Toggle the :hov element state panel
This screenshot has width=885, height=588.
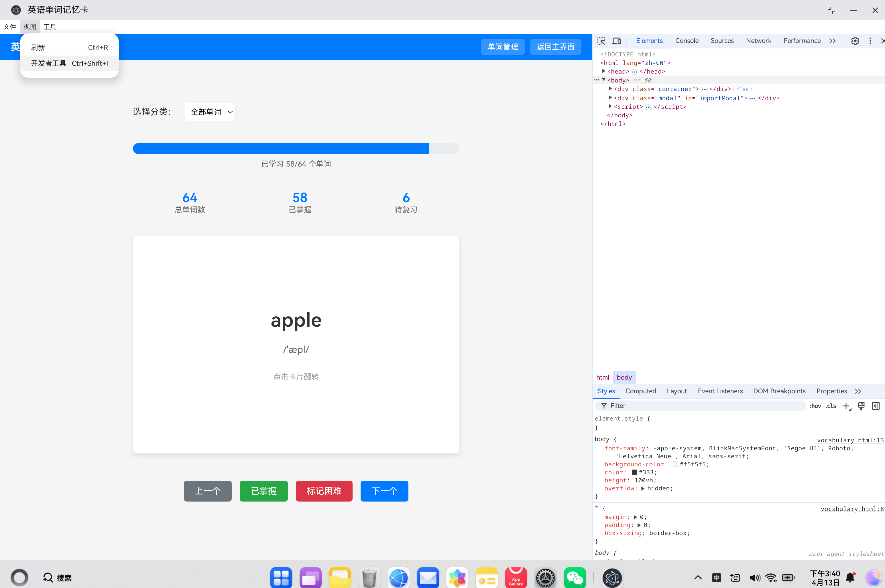(815, 406)
